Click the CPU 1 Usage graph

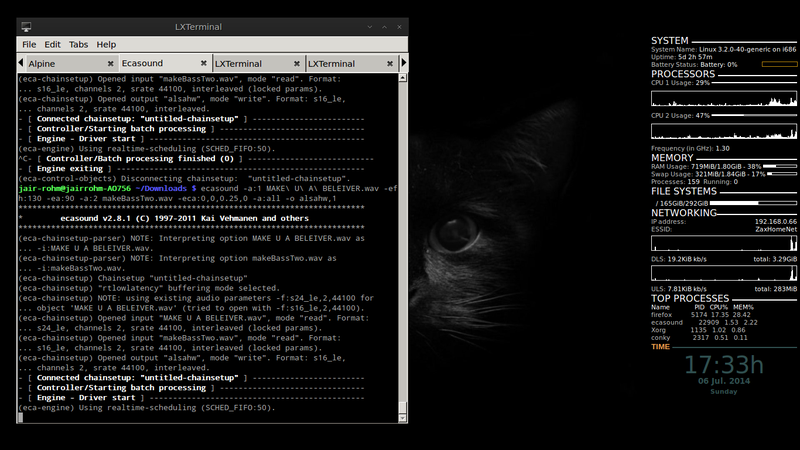(x=723, y=98)
